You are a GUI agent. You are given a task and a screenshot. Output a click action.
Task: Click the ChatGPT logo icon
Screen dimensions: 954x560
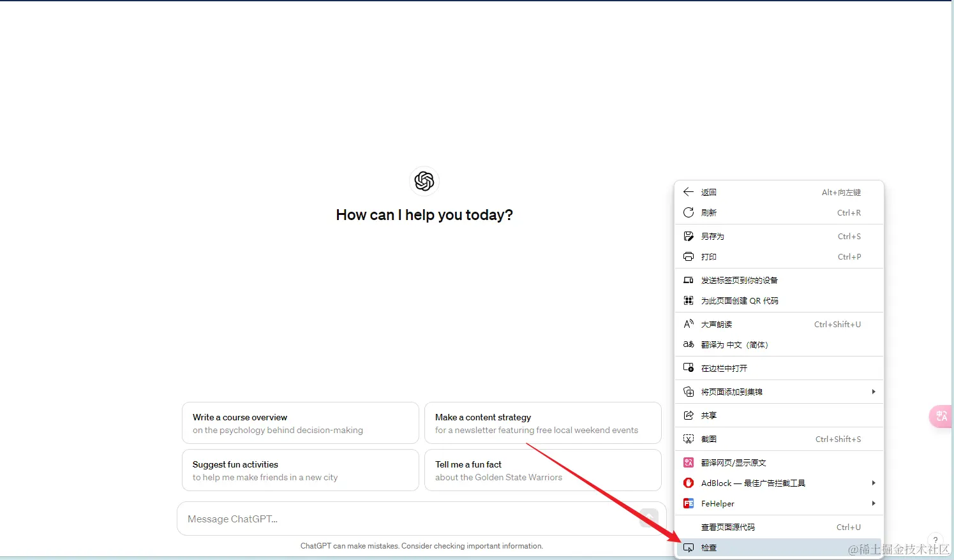click(424, 181)
